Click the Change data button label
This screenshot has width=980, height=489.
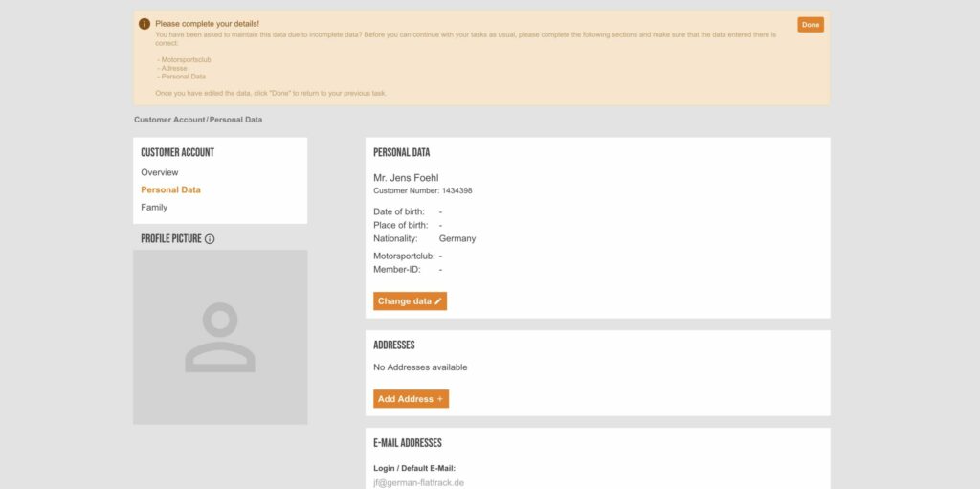(x=404, y=301)
